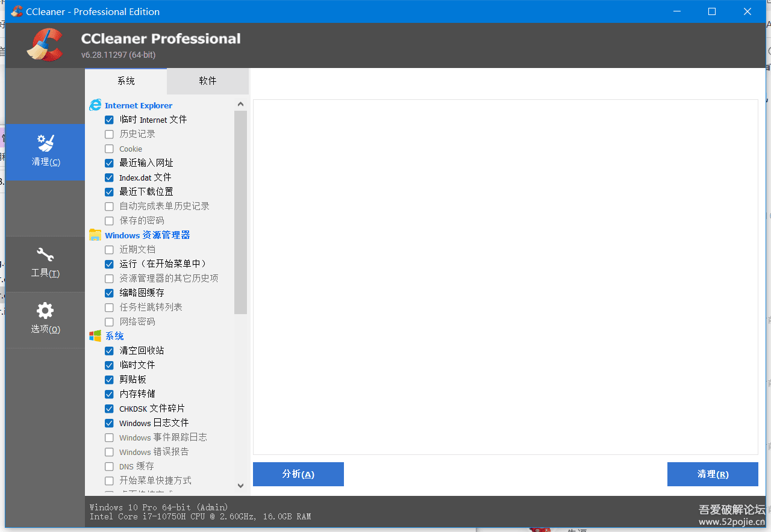Uncheck Windows 日志文件 checkbox
The height and width of the screenshot is (532, 771).
pos(109,423)
